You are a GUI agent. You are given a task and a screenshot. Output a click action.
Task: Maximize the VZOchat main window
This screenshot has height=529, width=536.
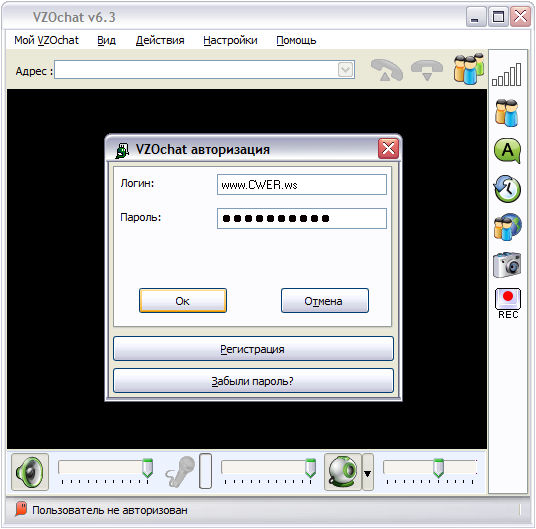pyautogui.click(x=498, y=17)
